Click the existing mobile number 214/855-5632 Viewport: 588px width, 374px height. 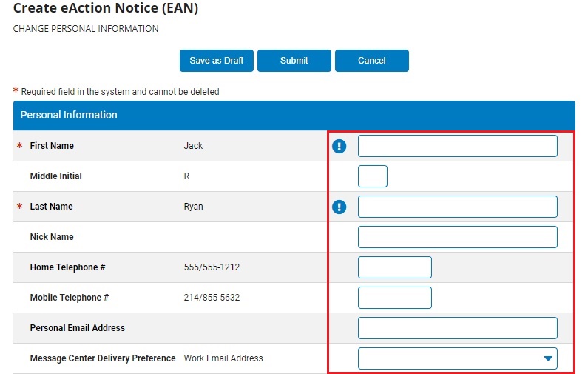(212, 298)
